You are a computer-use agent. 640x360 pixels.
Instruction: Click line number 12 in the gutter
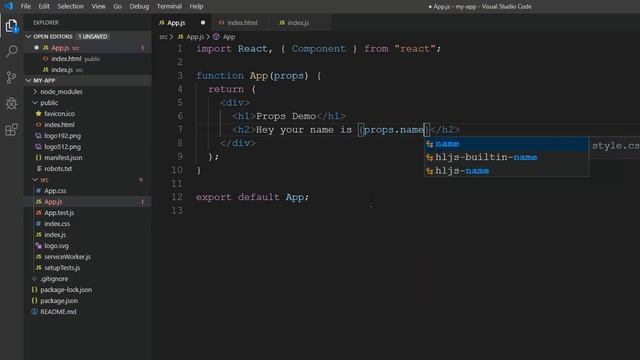pyautogui.click(x=177, y=197)
